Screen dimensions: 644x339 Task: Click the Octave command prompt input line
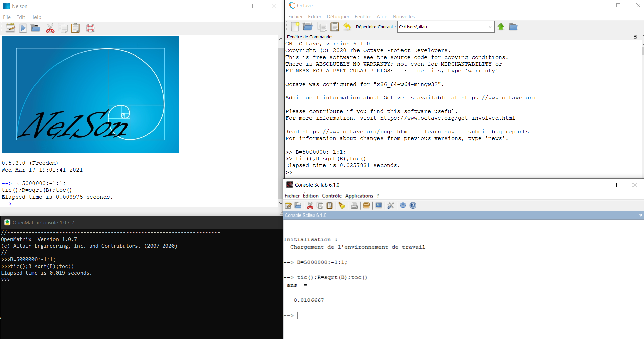[x=463, y=172]
